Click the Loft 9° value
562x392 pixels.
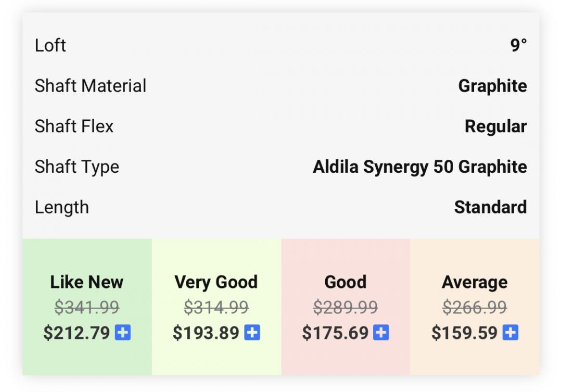click(518, 46)
